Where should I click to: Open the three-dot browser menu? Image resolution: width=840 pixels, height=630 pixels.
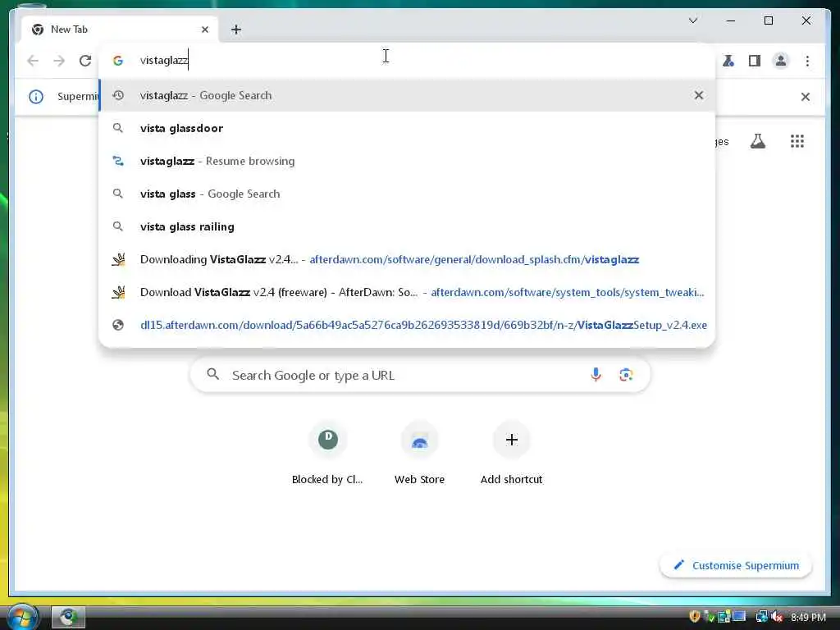pyautogui.click(x=807, y=61)
